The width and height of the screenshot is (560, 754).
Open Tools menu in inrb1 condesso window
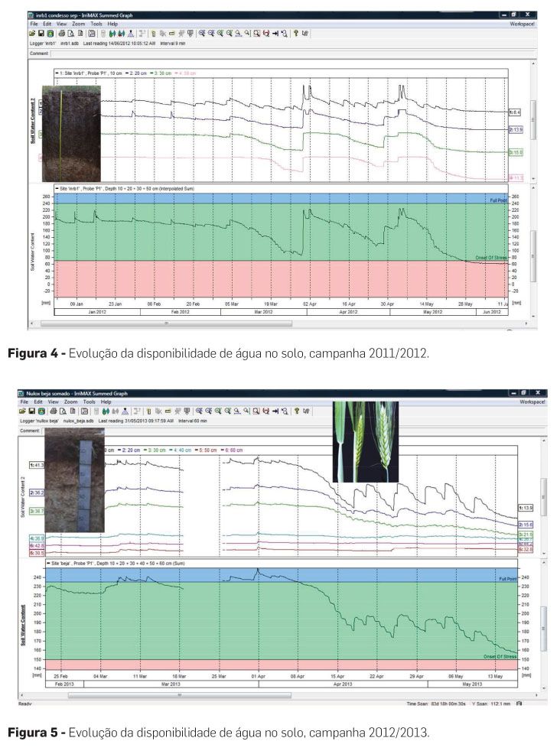click(x=96, y=24)
